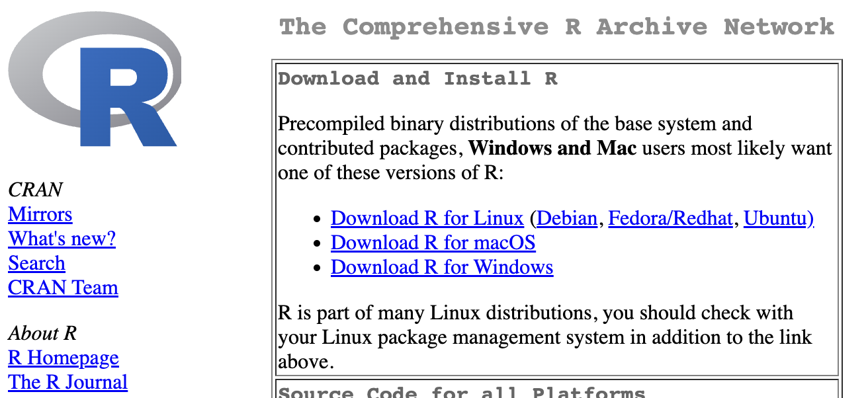868x398 pixels.
Task: Click the R logo image
Action: click(x=95, y=80)
